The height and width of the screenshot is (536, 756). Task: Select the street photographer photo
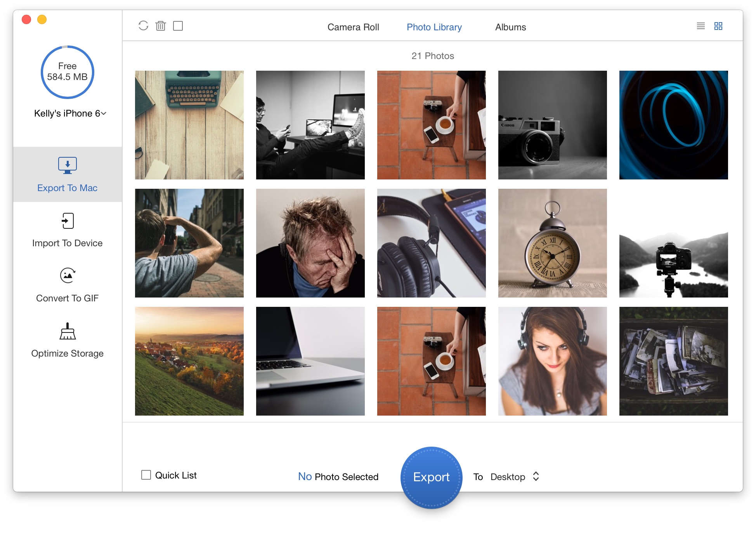[189, 243]
